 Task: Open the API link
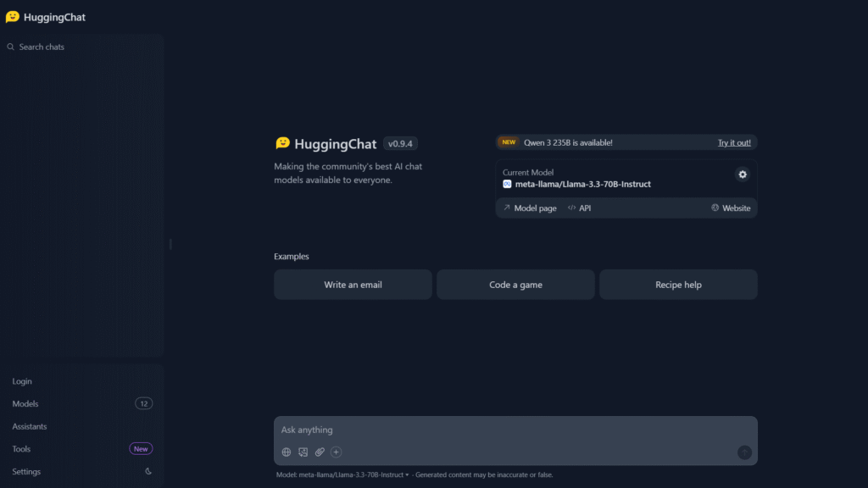(579, 208)
